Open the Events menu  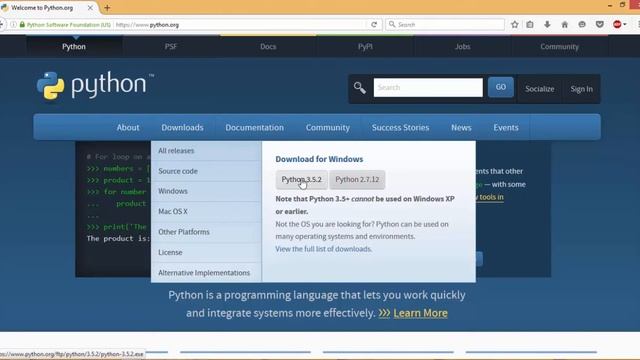coord(506,127)
